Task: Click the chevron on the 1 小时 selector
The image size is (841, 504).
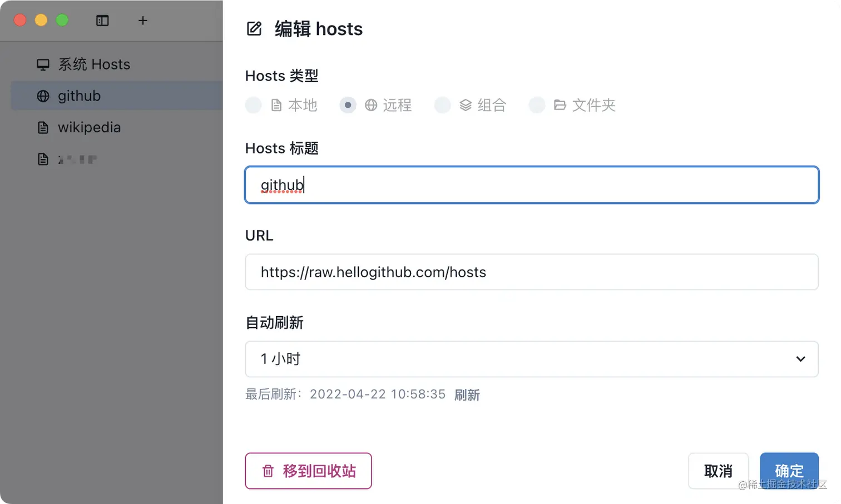Action: pyautogui.click(x=801, y=359)
